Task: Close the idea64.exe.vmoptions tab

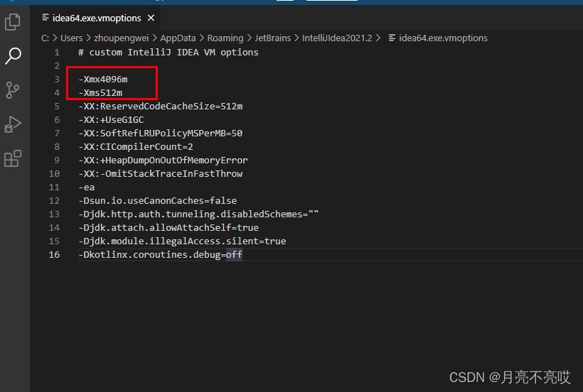Action: point(151,18)
